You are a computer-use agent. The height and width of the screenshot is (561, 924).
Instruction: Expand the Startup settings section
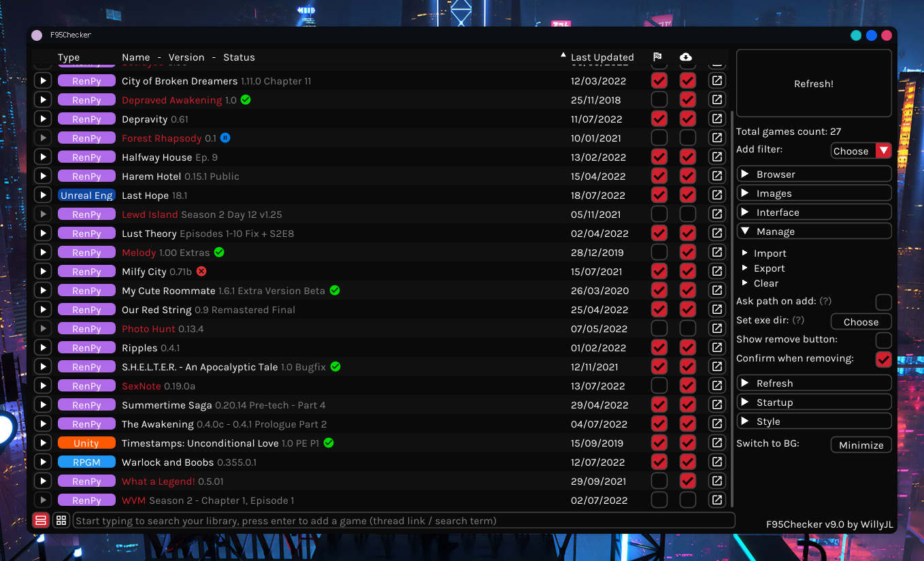pos(814,402)
